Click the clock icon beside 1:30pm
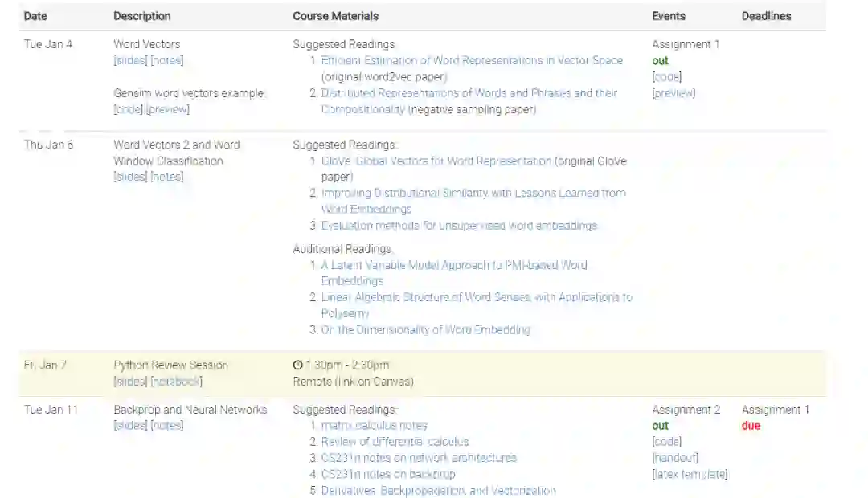 (297, 365)
